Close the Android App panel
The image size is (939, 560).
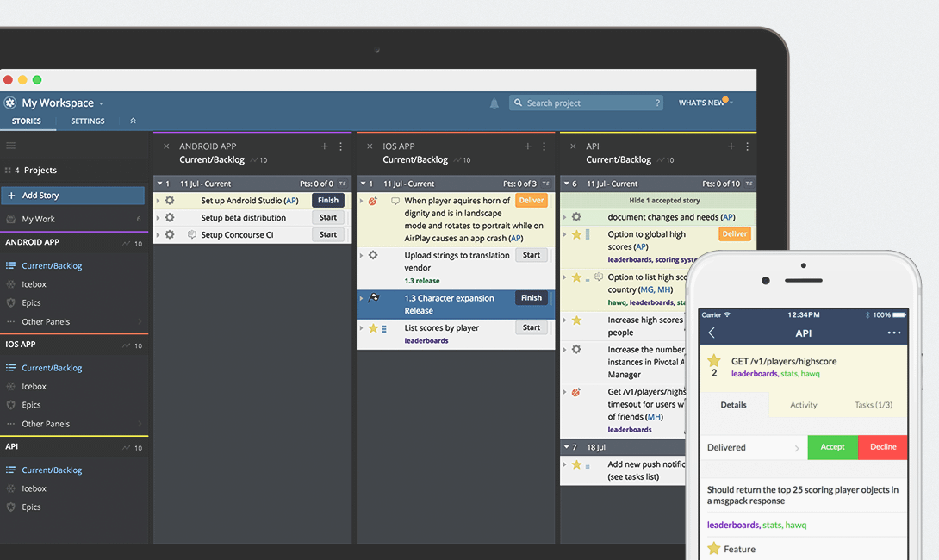(x=166, y=146)
